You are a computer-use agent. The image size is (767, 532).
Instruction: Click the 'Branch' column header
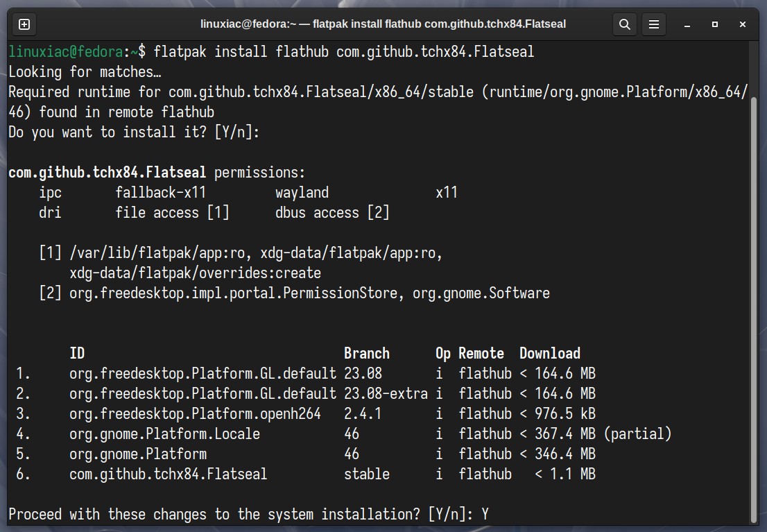click(366, 353)
